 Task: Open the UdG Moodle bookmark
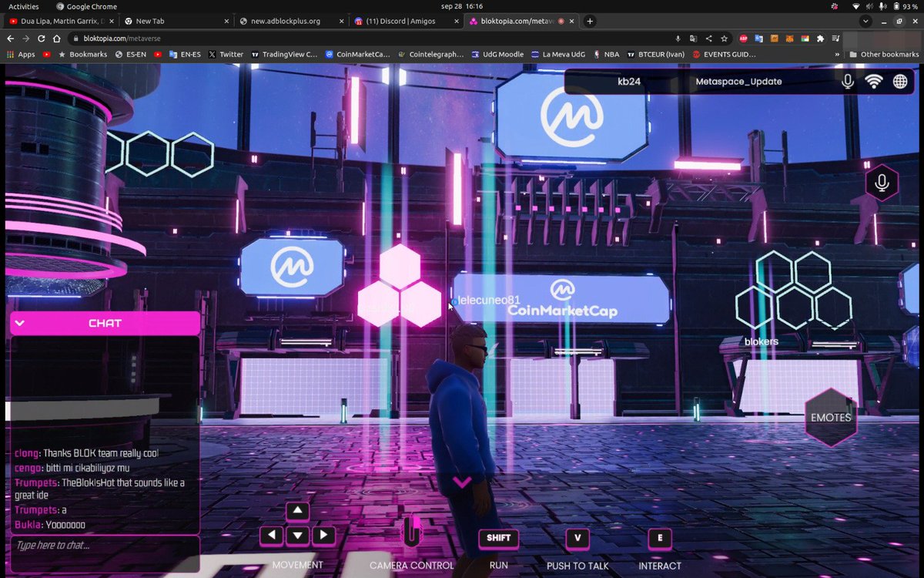point(498,55)
